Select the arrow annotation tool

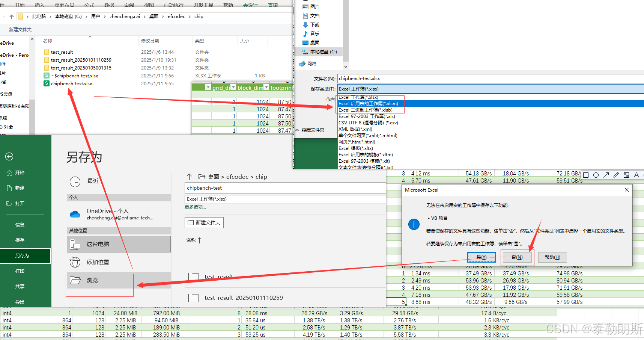606,175
